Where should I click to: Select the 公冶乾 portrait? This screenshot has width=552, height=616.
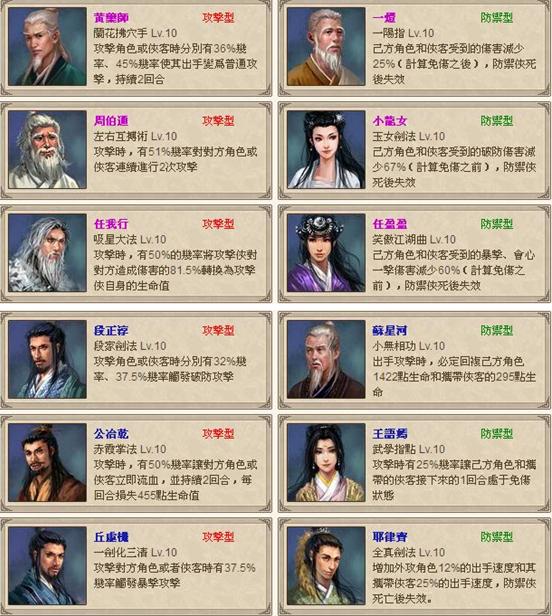pyautogui.click(x=47, y=462)
